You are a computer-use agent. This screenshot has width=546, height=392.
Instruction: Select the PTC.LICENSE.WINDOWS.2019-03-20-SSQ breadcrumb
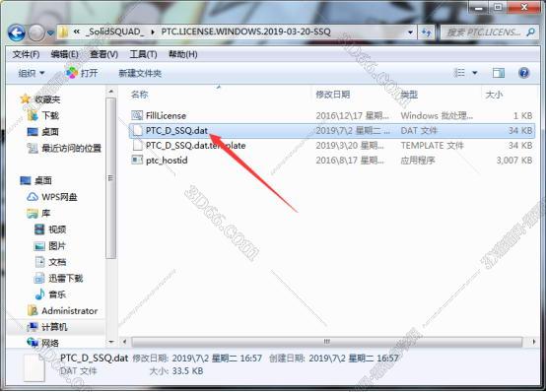click(x=245, y=32)
